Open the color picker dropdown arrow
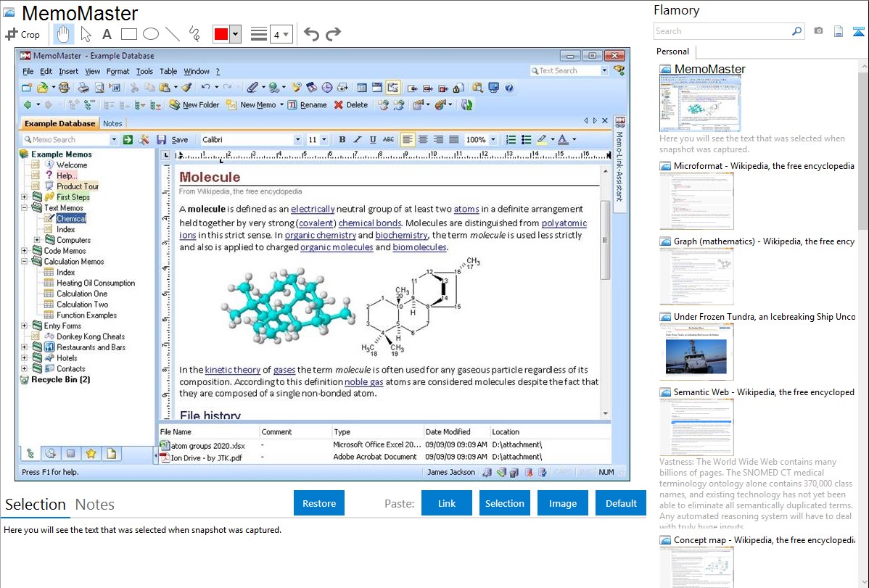Viewport: 869px width, 588px height. pos(235,34)
